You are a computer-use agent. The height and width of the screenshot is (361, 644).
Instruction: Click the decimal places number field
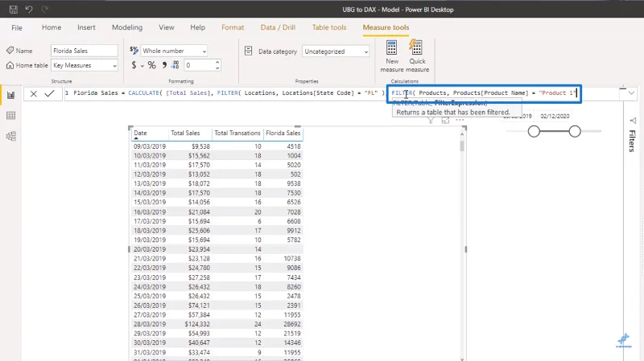coord(199,65)
